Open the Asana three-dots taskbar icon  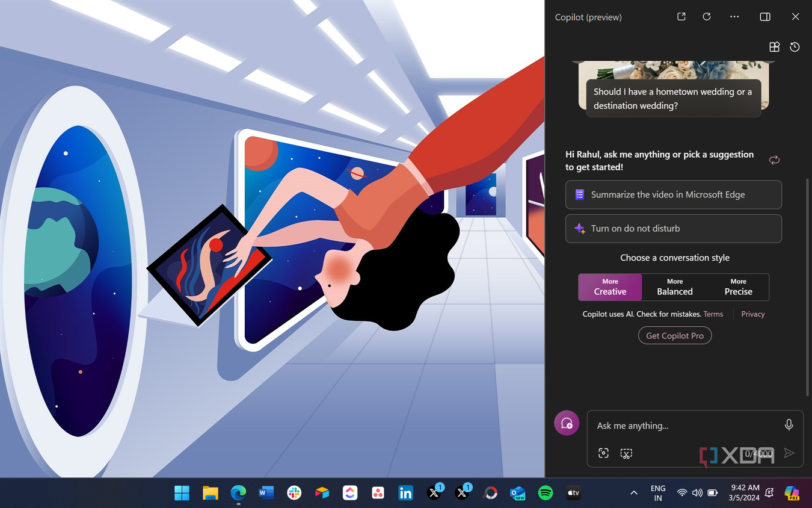pyautogui.click(x=378, y=493)
